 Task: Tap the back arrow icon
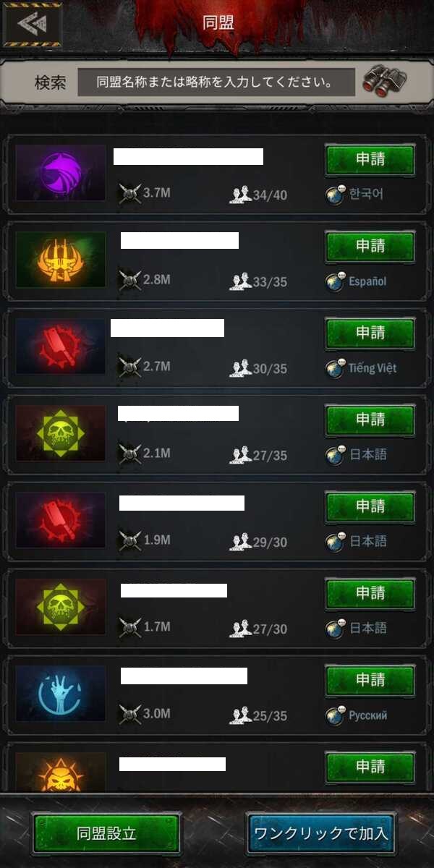[33, 25]
